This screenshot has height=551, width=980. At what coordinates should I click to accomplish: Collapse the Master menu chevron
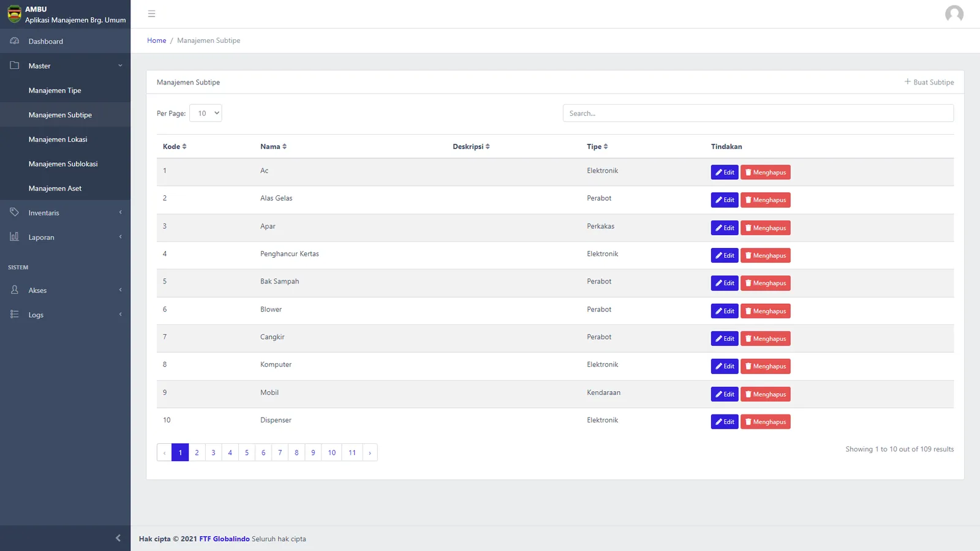tap(120, 66)
